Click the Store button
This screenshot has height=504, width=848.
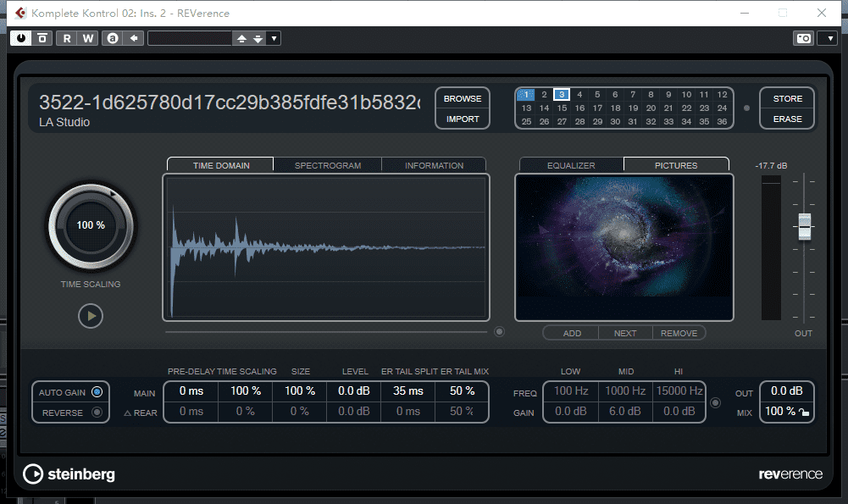tap(787, 98)
